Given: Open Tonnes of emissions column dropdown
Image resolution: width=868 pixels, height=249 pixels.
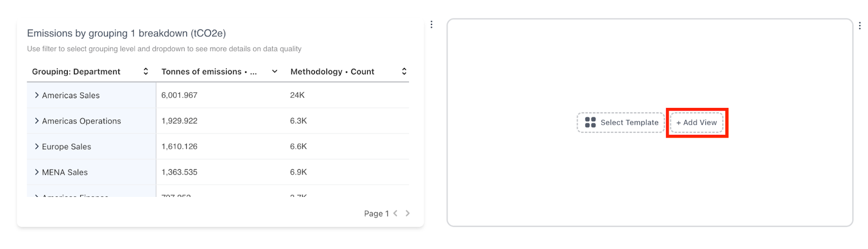Looking at the screenshot, I should [x=275, y=72].
